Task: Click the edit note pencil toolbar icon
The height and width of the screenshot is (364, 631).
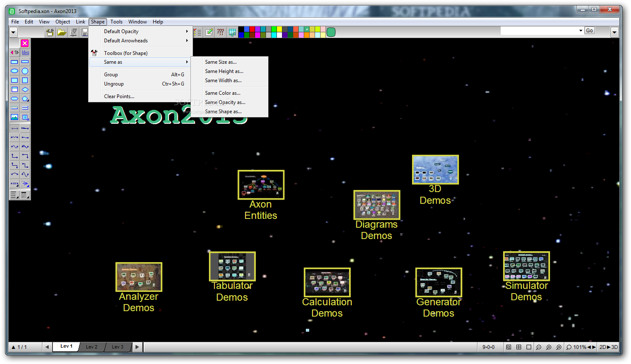Action: (x=209, y=32)
